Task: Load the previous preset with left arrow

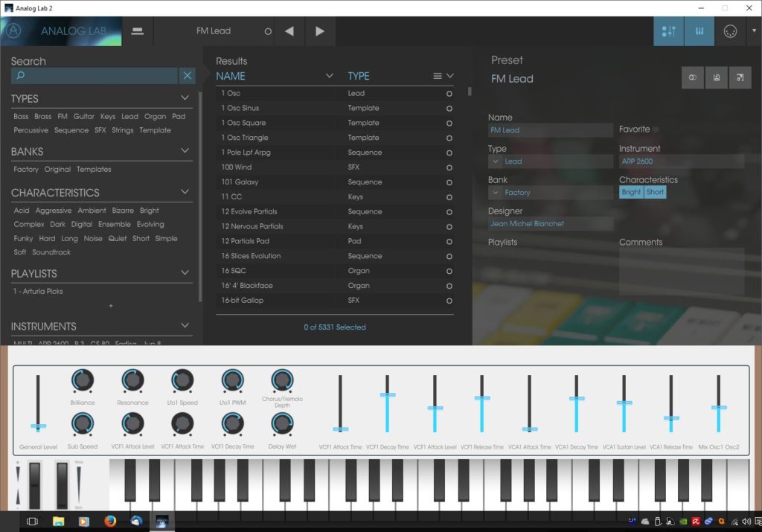Action: click(289, 31)
